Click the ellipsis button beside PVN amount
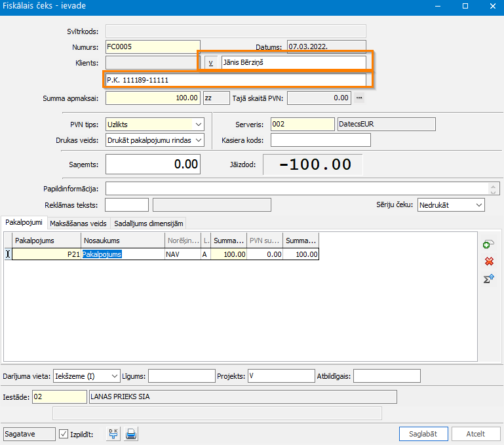The width and height of the screenshot is (504, 445). tap(359, 98)
